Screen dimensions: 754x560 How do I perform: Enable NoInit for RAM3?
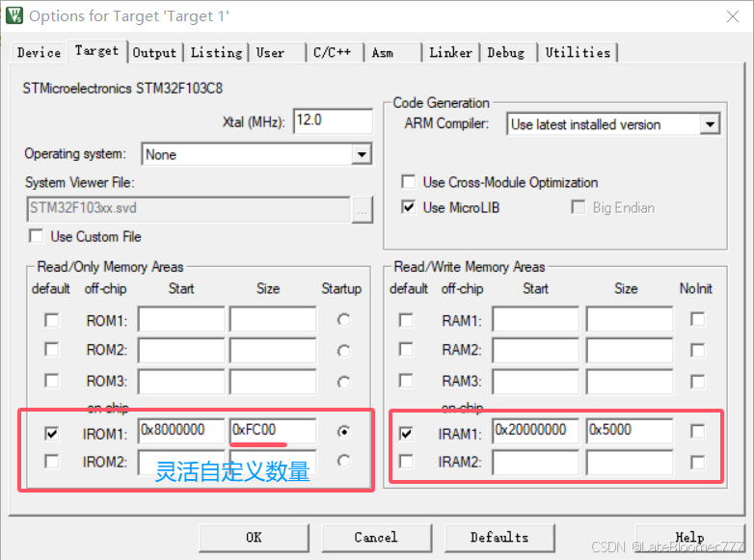click(x=697, y=382)
